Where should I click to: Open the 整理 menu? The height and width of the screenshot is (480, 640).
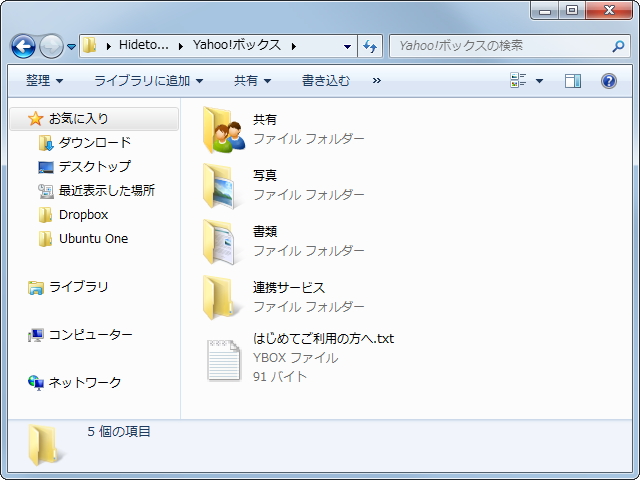(x=44, y=81)
